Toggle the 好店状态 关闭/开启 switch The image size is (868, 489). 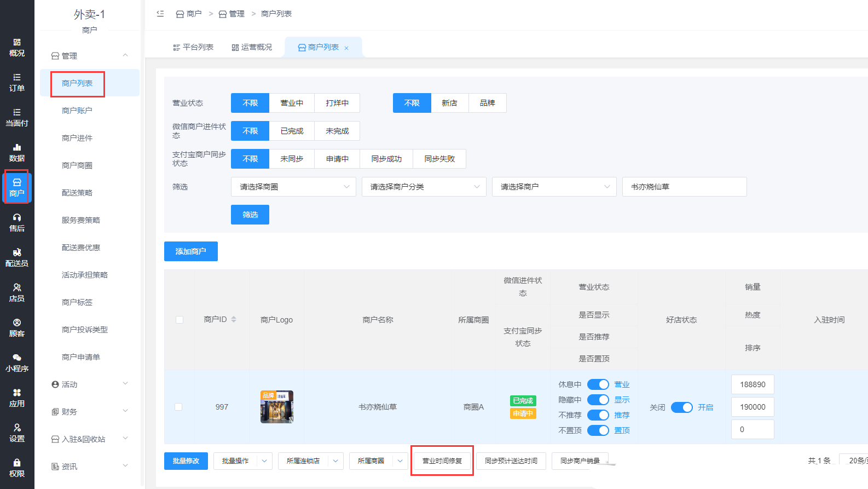(681, 407)
